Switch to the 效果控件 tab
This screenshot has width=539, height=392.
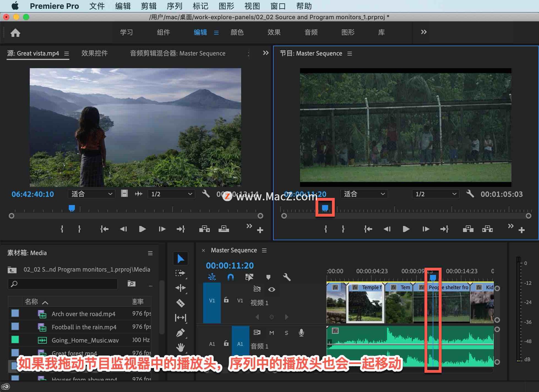pyautogui.click(x=95, y=53)
